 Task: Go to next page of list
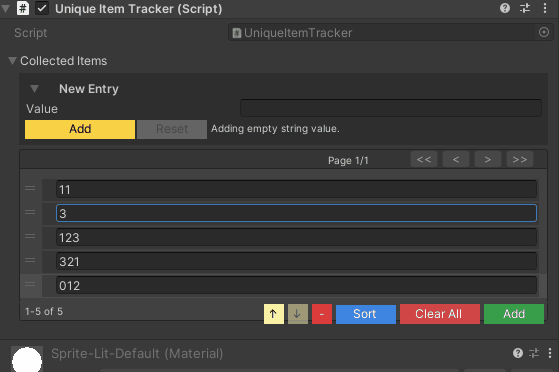488,159
